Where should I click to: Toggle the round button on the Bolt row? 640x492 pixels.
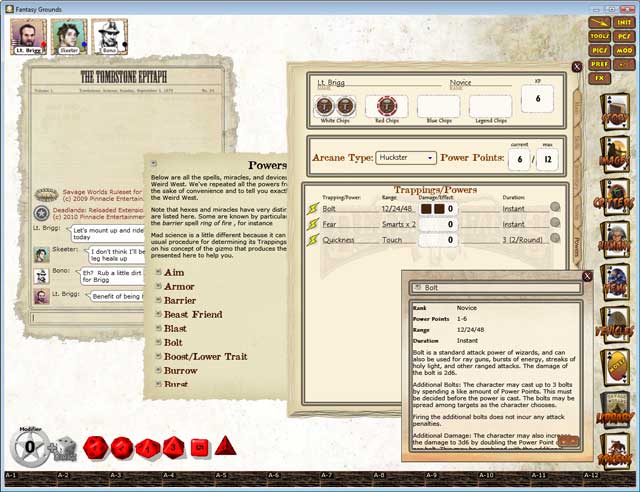(555, 208)
